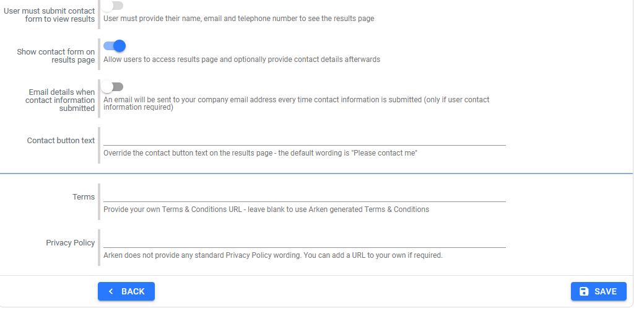
Task: Go back using the BACK button
Action: (x=126, y=291)
